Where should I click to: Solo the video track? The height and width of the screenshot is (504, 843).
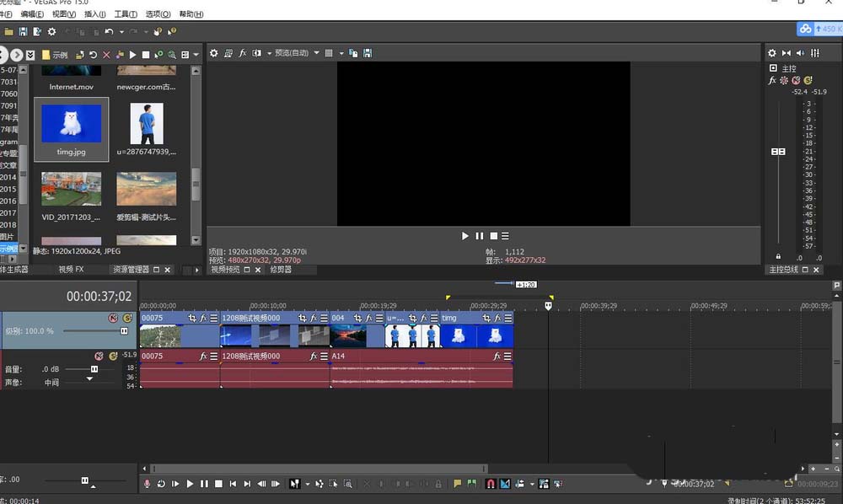coord(127,318)
